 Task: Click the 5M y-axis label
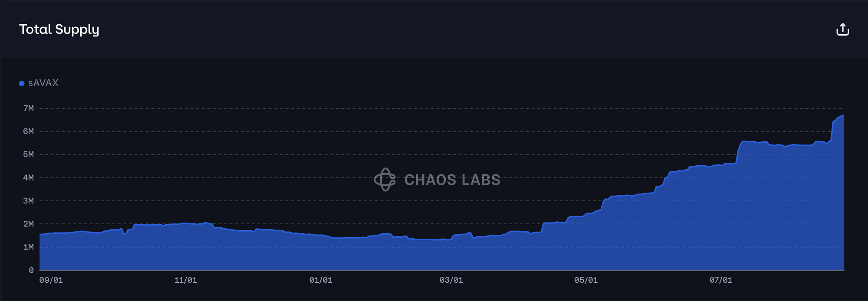pyautogui.click(x=29, y=154)
